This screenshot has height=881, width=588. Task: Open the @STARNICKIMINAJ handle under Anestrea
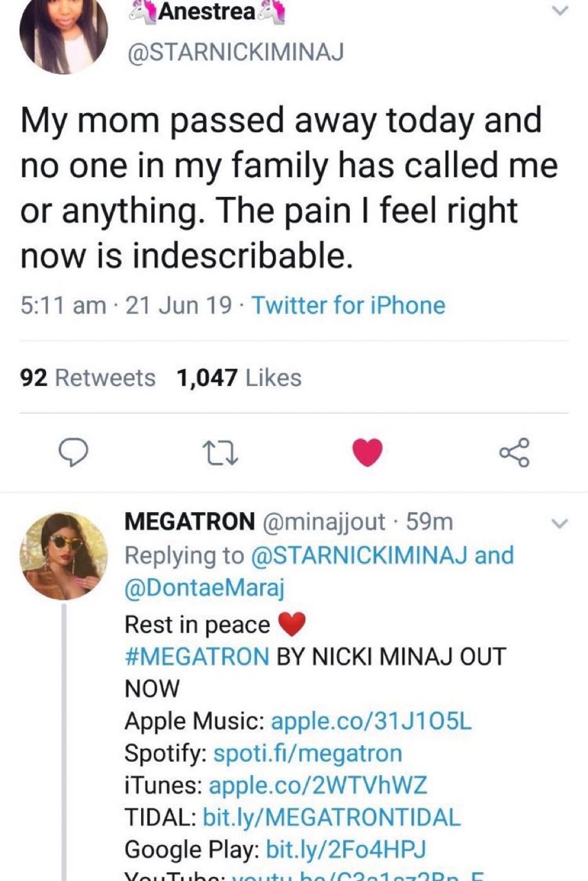point(232,53)
